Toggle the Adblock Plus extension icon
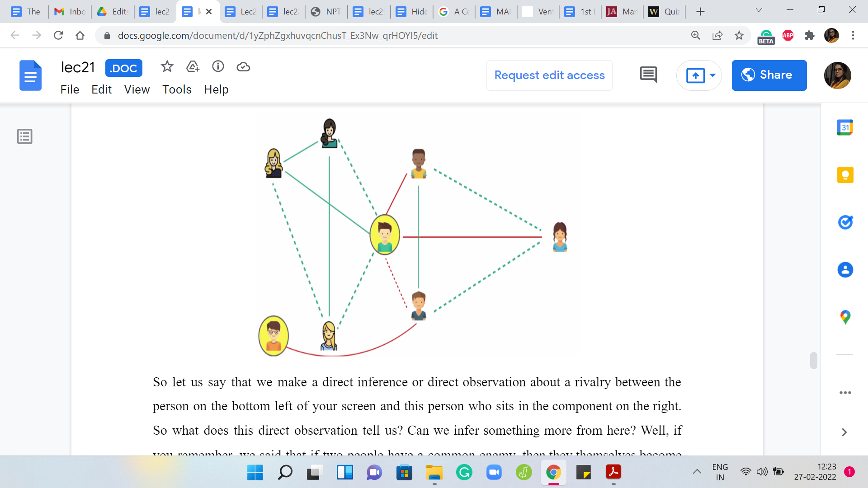 coord(788,35)
